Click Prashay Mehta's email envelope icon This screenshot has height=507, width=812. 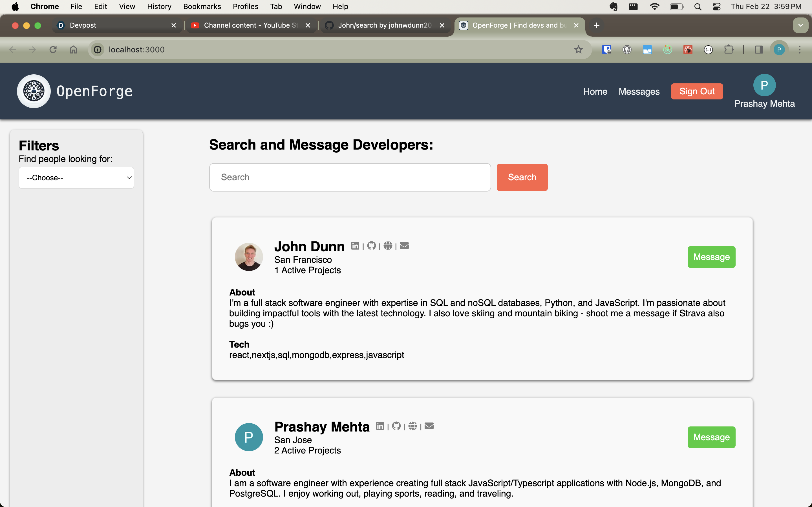[x=429, y=426]
